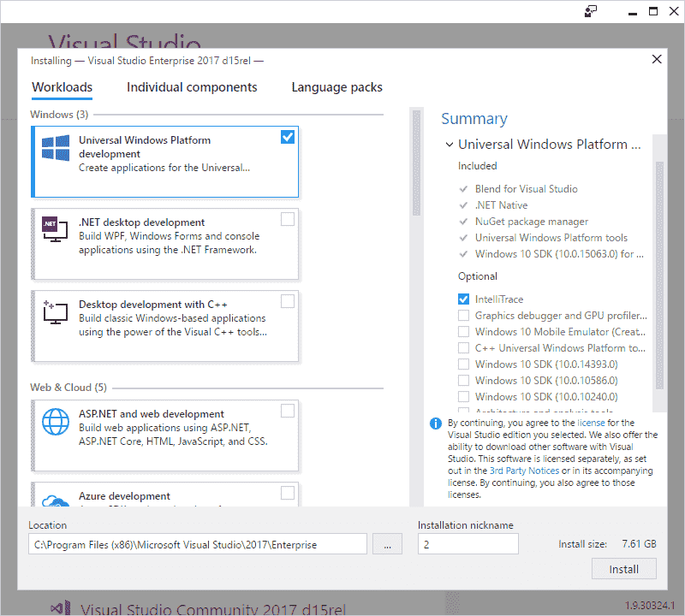Select the Desktop development with C++ icon
The width and height of the screenshot is (685, 616).
(x=55, y=314)
